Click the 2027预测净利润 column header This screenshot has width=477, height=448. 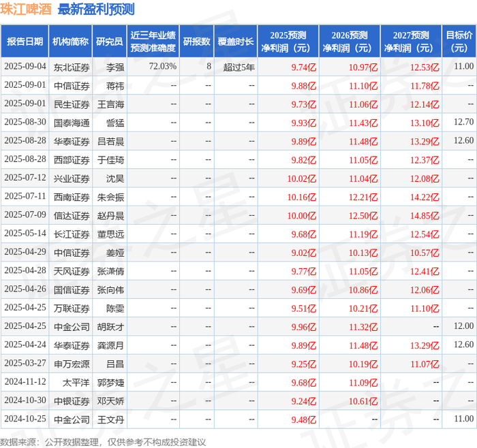(411, 42)
